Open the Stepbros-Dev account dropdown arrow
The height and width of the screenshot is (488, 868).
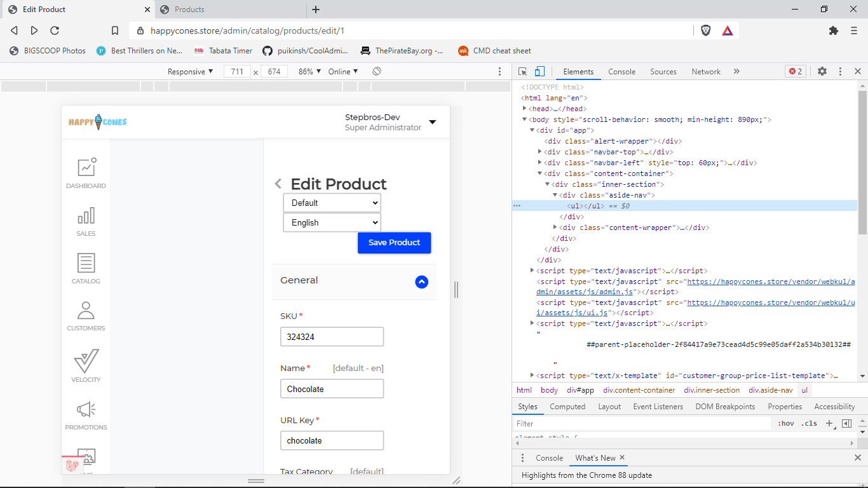pos(432,122)
